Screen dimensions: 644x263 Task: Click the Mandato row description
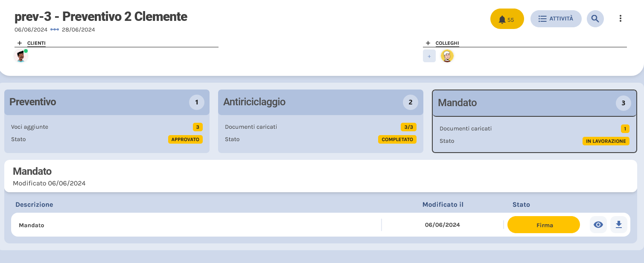tap(32, 225)
